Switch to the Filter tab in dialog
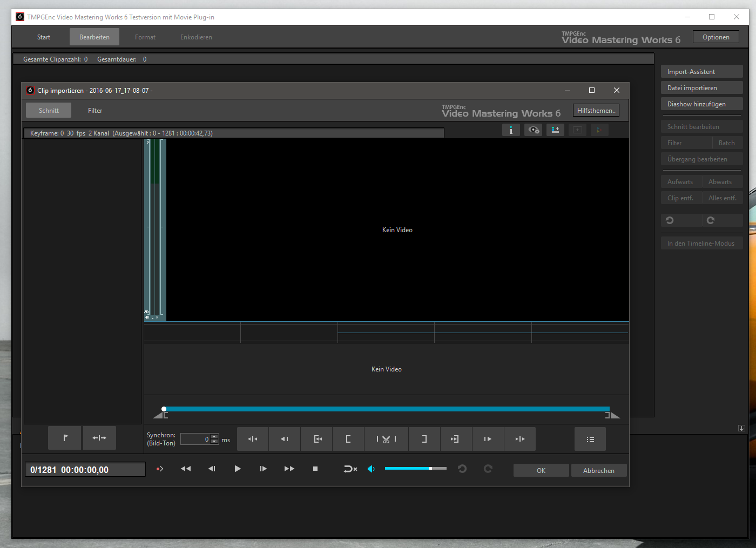This screenshot has width=756, height=548. point(95,111)
